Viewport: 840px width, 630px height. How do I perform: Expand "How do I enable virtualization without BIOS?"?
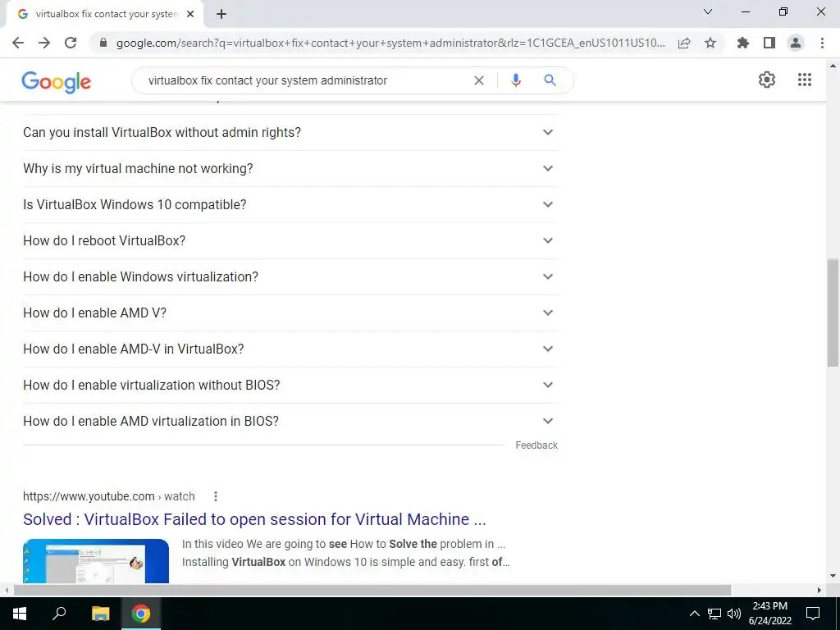pyautogui.click(x=290, y=386)
